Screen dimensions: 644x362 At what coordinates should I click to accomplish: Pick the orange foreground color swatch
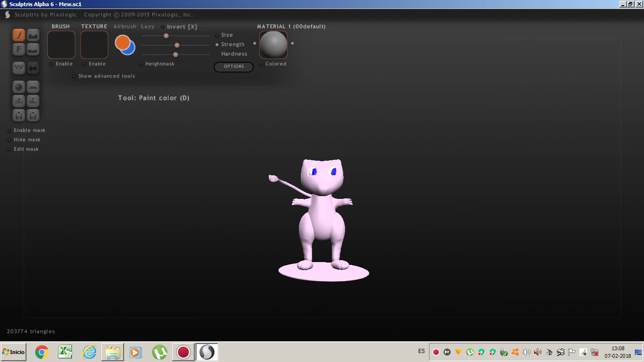coord(122,42)
